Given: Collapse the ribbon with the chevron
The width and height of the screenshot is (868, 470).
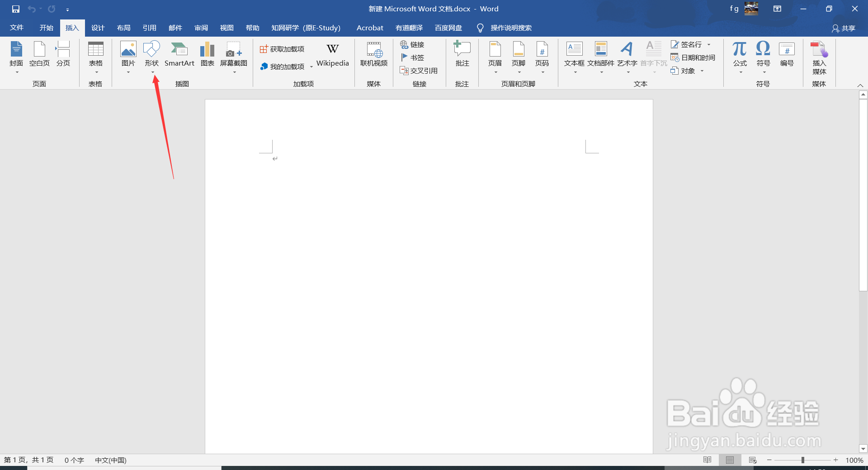Looking at the screenshot, I should tap(860, 85).
